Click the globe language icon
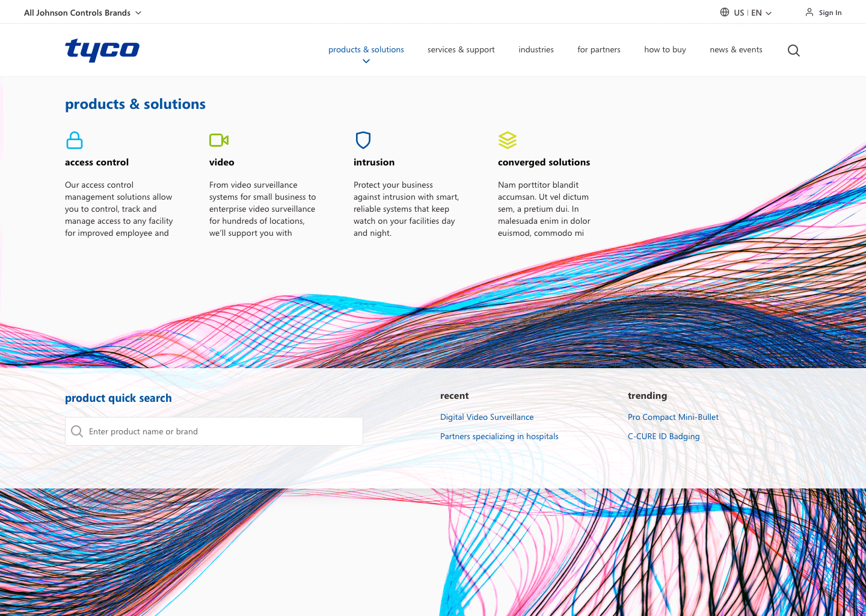The height and width of the screenshot is (616, 866). pyautogui.click(x=725, y=12)
